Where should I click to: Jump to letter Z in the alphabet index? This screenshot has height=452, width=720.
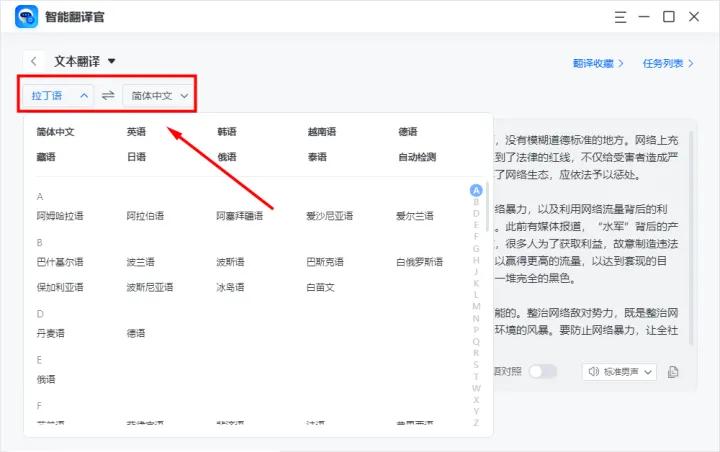476,423
